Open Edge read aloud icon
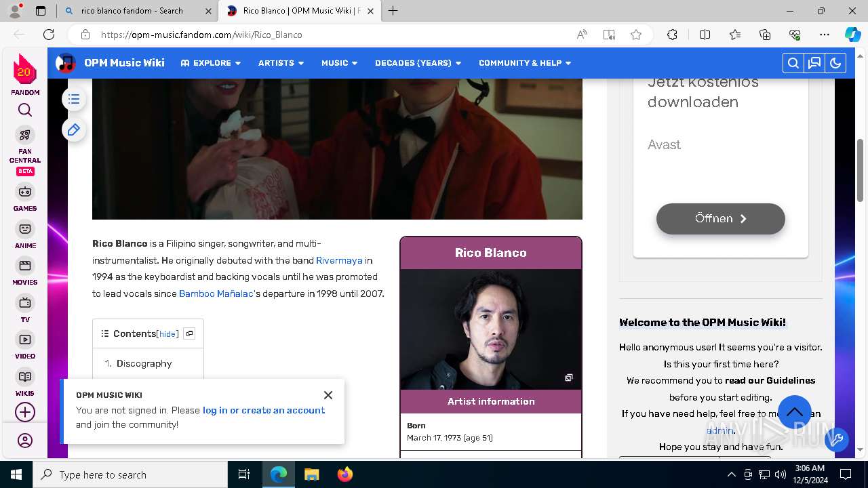Screen dimensions: 868x488 (x=582, y=35)
